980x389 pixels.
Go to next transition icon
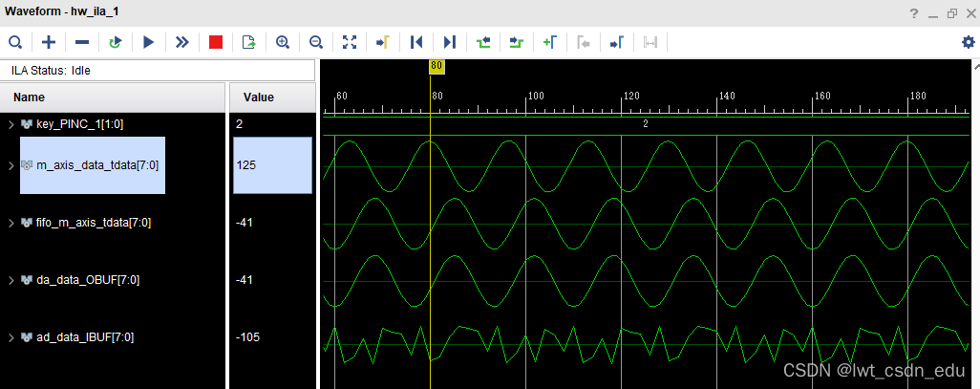click(x=516, y=42)
